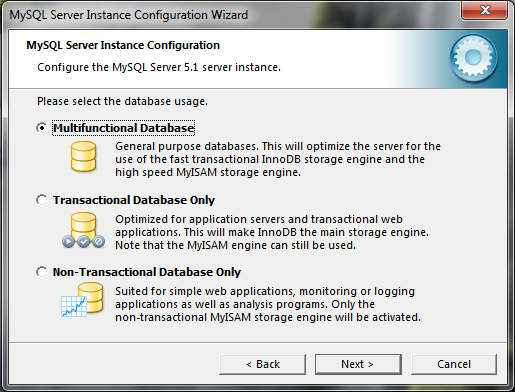Click the Non-Transactional Database Only label
The height and width of the screenshot is (392, 515).
click(x=147, y=272)
